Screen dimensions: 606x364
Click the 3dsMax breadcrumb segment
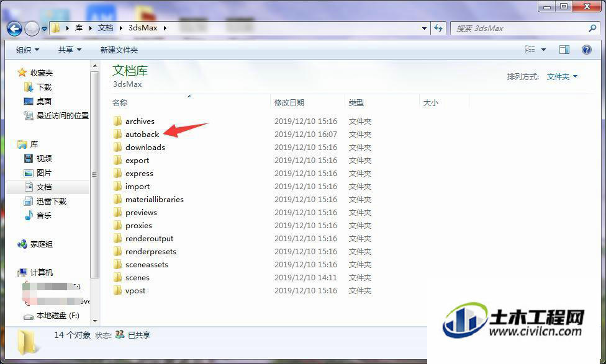coord(143,28)
